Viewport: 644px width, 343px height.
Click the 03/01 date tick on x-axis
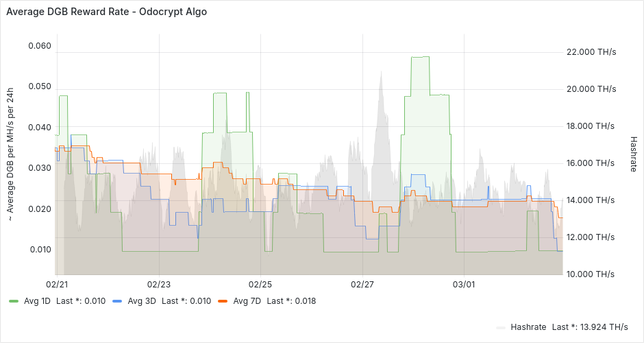click(464, 284)
